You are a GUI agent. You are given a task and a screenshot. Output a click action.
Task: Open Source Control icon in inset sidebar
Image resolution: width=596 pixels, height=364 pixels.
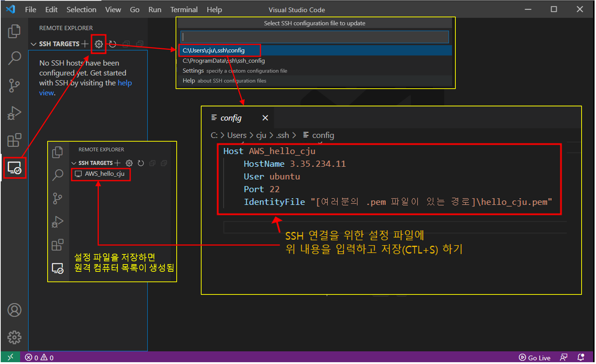[x=57, y=199]
